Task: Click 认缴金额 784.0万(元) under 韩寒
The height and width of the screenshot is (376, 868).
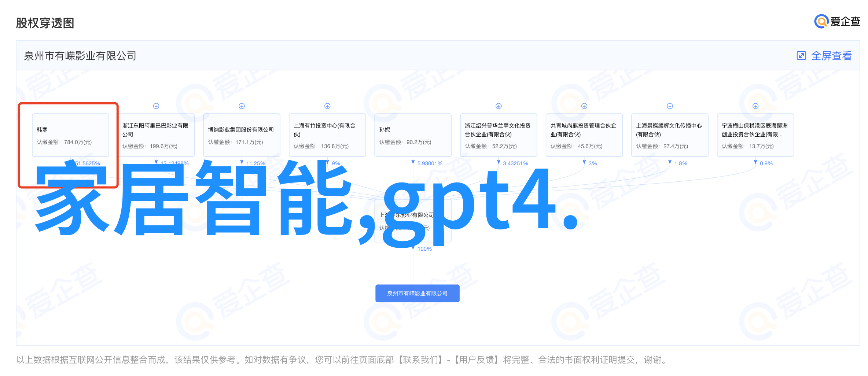Action: tap(64, 142)
